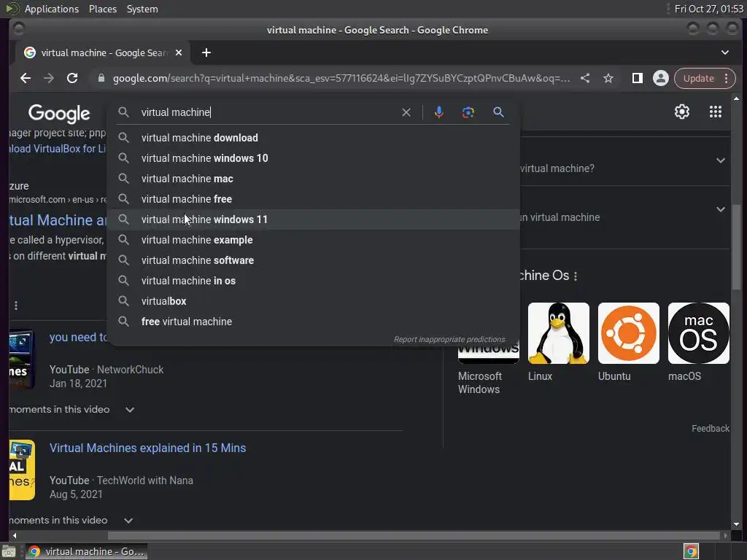Click the forward navigation arrow
Viewport: 747px width, 560px height.
pyautogui.click(x=49, y=78)
